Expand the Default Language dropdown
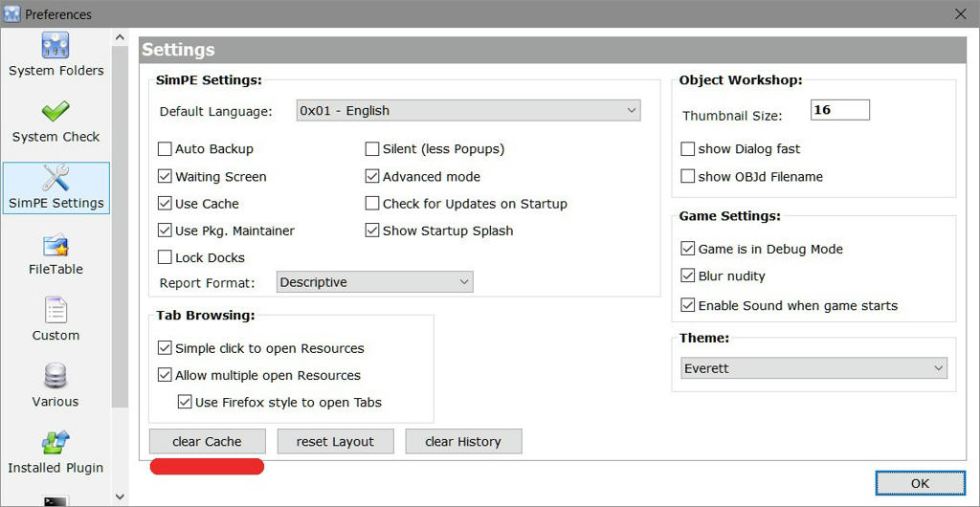Image resolution: width=980 pixels, height=507 pixels. coord(468,111)
